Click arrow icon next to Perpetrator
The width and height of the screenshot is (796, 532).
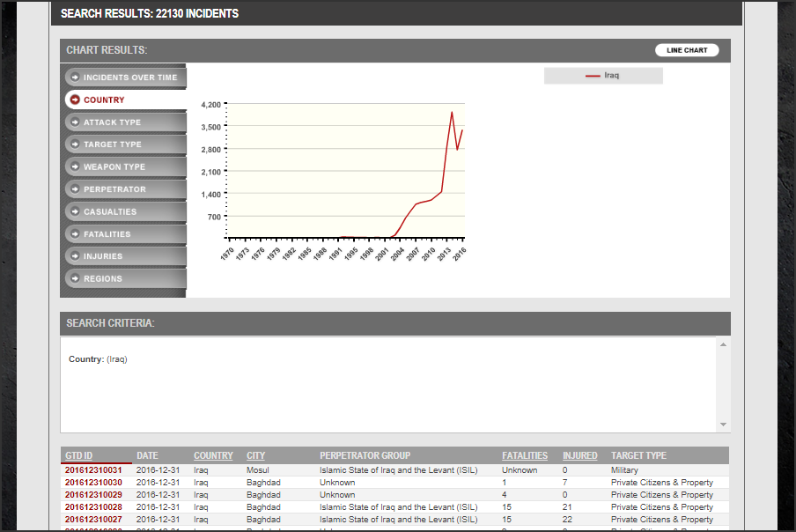tap(74, 189)
